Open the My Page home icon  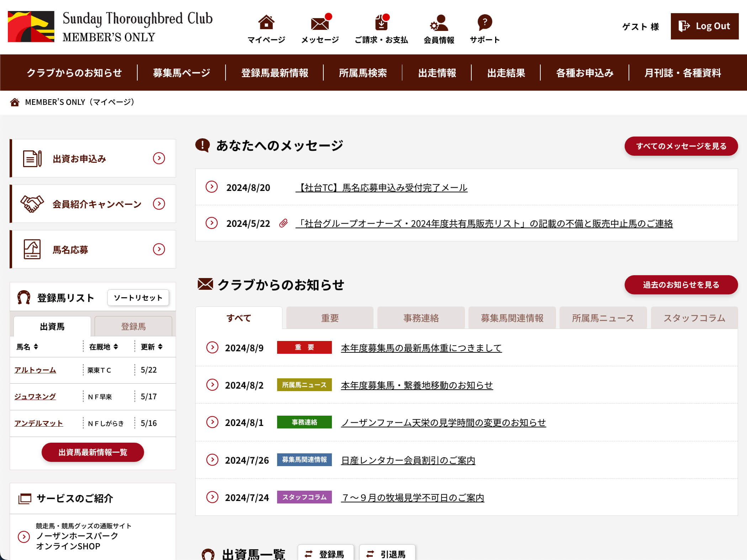pos(266,23)
